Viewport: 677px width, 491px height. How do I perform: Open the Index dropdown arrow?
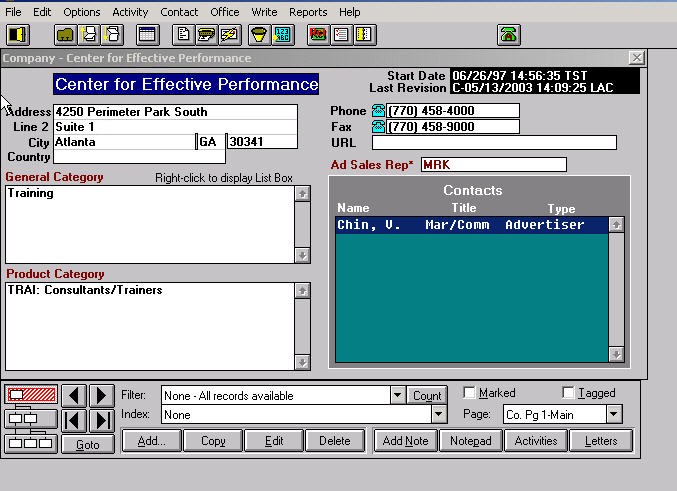[x=438, y=415]
